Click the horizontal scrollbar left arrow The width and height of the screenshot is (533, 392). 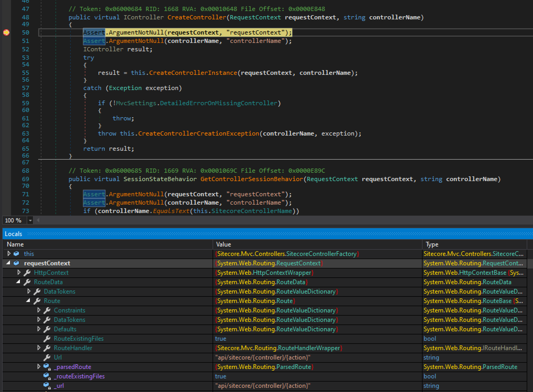(37, 220)
